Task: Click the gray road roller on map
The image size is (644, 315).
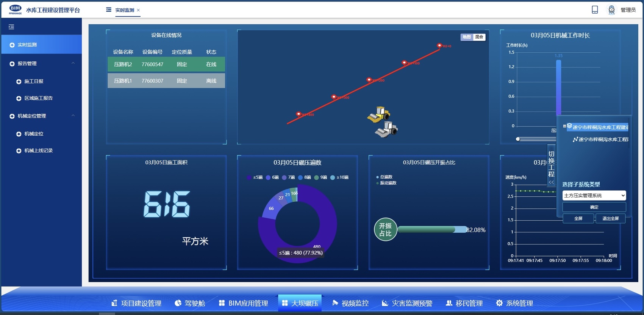Action: [x=386, y=130]
